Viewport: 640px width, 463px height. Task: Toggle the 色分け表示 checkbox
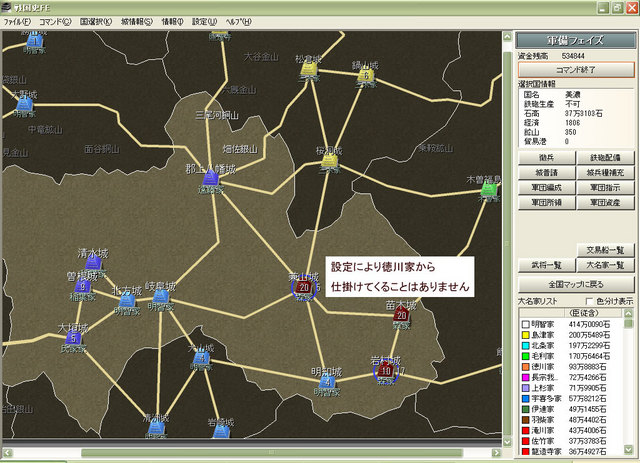click(589, 301)
